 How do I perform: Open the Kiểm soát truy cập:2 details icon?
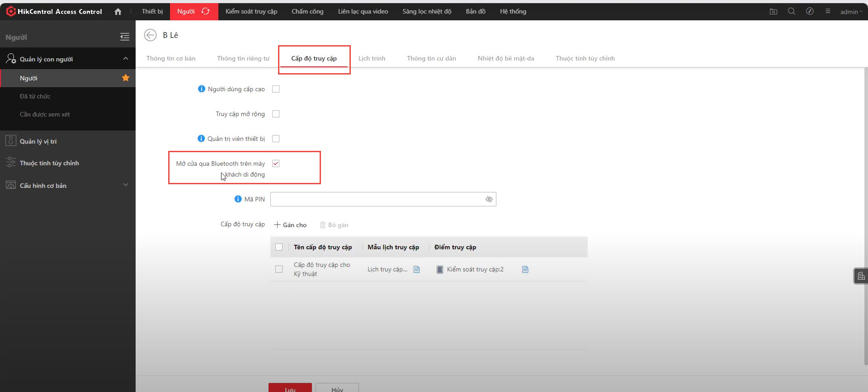[x=525, y=270]
